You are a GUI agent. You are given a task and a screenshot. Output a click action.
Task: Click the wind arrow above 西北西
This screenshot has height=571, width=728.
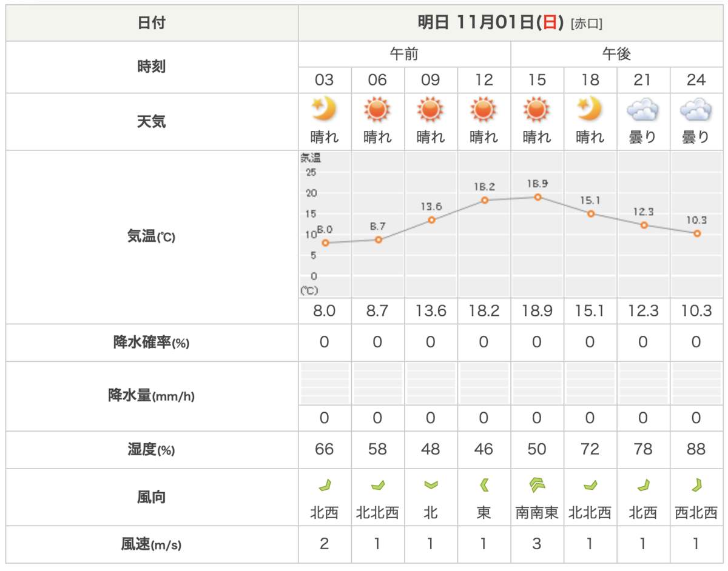click(696, 484)
